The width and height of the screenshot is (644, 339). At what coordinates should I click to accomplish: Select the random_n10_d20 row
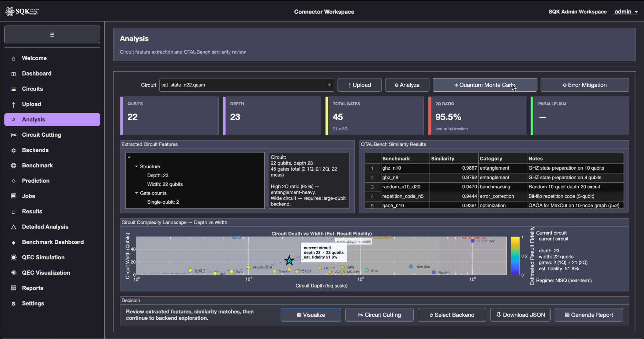tap(494, 187)
